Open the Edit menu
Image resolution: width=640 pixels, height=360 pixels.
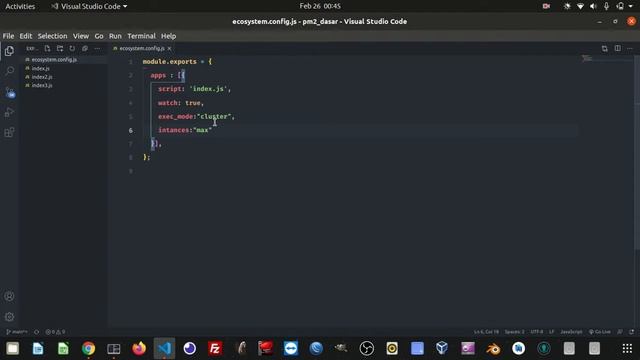click(x=26, y=36)
